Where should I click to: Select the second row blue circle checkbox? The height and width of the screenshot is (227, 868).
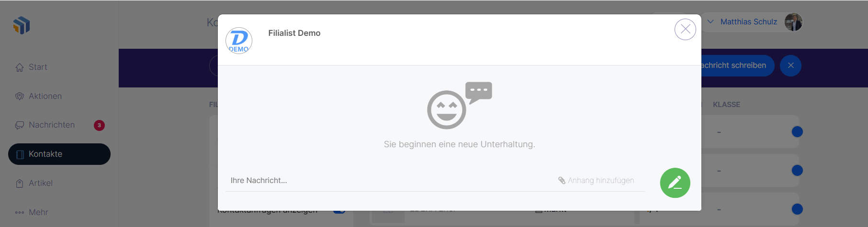pyautogui.click(x=797, y=170)
